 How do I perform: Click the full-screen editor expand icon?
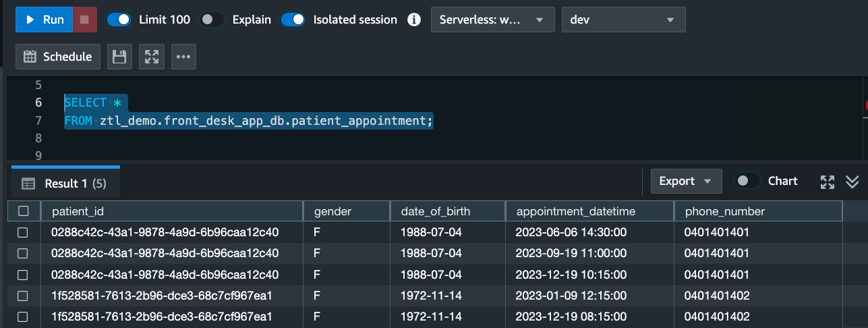(152, 57)
